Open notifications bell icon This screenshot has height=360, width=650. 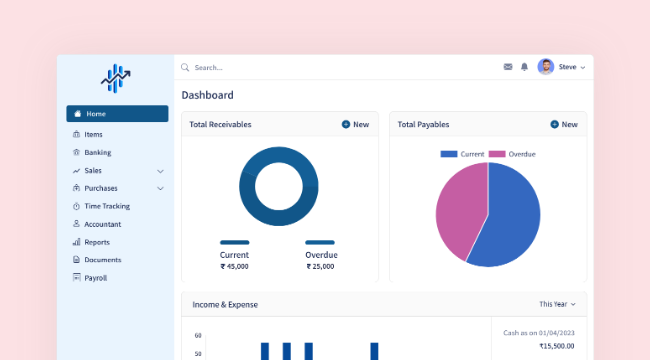[x=524, y=67]
